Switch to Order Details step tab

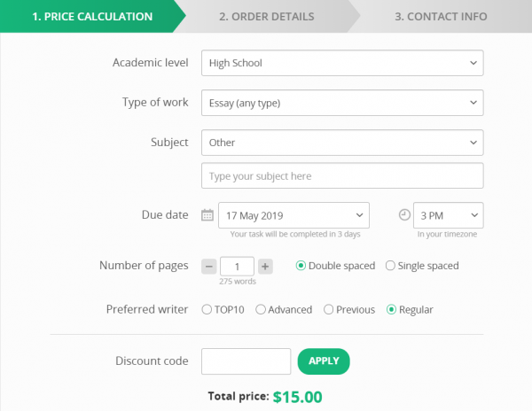tap(266, 16)
